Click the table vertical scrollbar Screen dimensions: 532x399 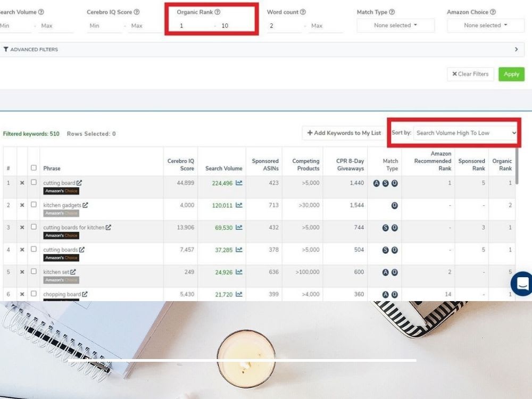[x=517, y=166]
